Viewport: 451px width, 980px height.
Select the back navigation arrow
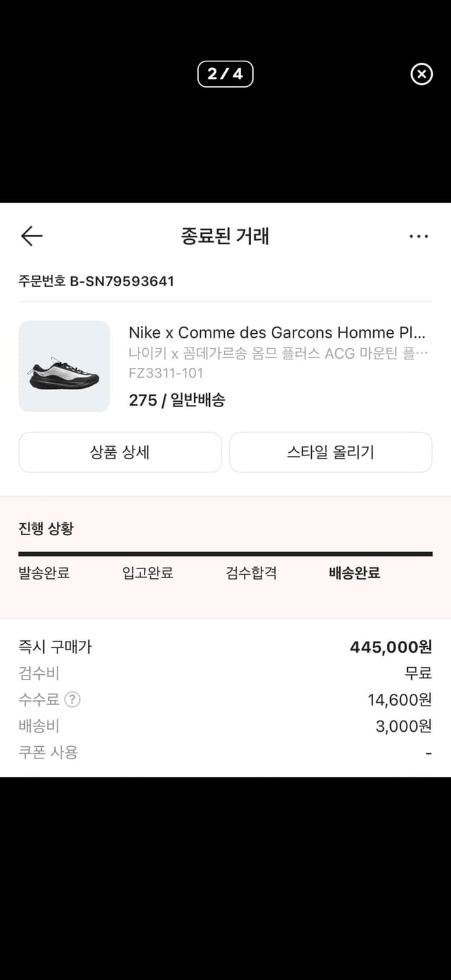31,237
